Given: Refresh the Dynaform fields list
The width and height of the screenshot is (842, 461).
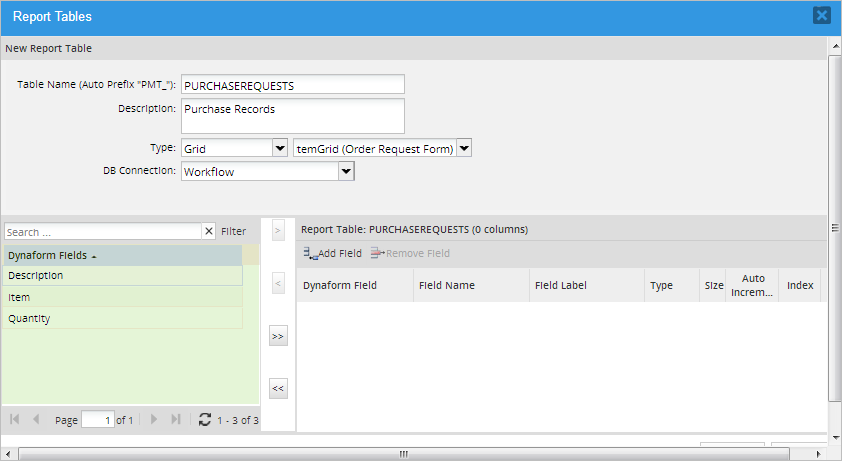Looking at the screenshot, I should click(205, 420).
